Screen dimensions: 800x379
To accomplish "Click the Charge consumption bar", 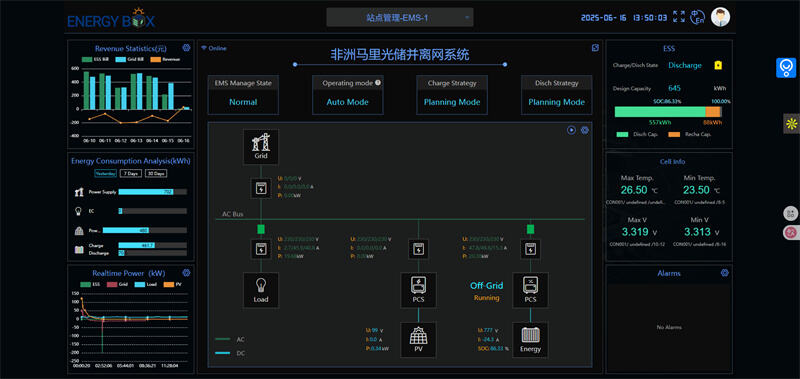I will 153,245.
